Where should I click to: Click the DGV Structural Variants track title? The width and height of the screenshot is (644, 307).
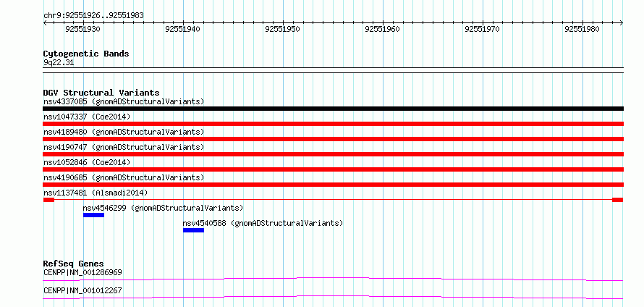(x=101, y=93)
